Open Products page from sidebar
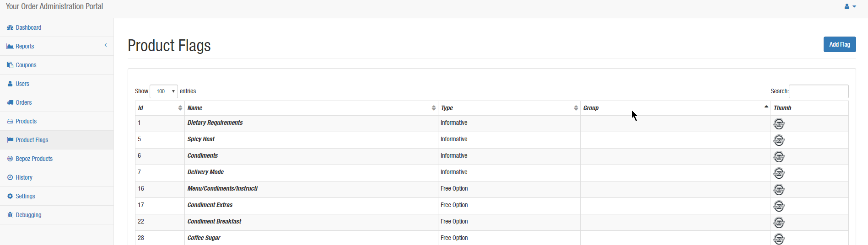Image resolution: width=868 pixels, height=245 pixels. pyautogui.click(x=26, y=121)
